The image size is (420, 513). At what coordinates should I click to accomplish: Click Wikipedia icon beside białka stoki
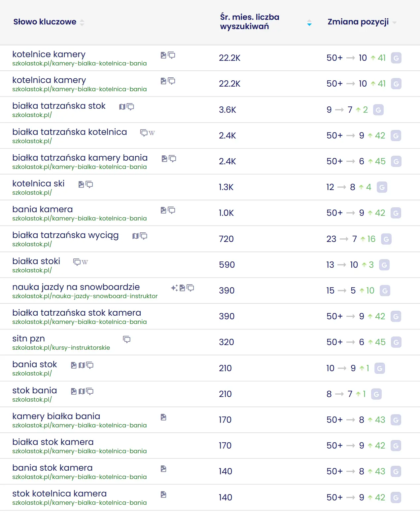pos(85,262)
